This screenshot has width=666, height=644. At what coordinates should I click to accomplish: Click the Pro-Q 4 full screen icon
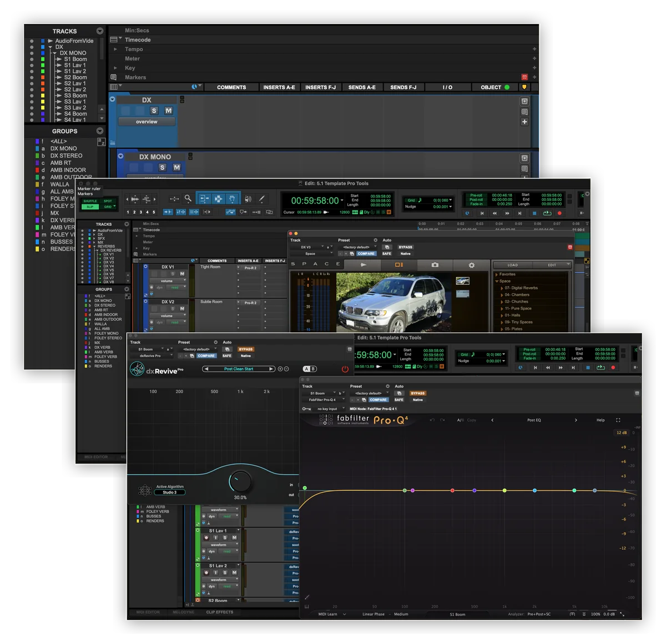click(618, 420)
